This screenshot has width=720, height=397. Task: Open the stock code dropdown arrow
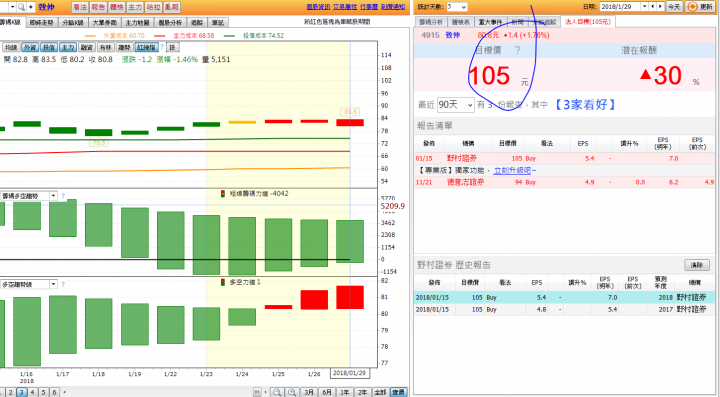12,7
